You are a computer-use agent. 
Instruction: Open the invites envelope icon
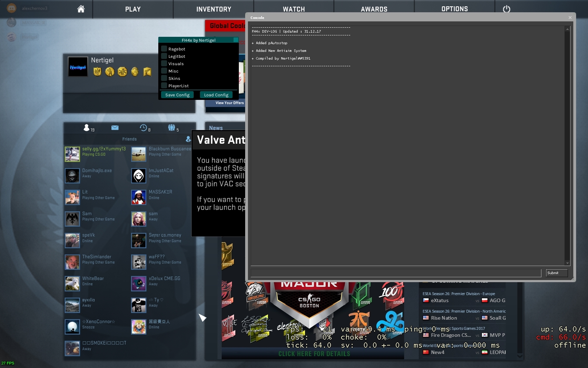click(115, 128)
